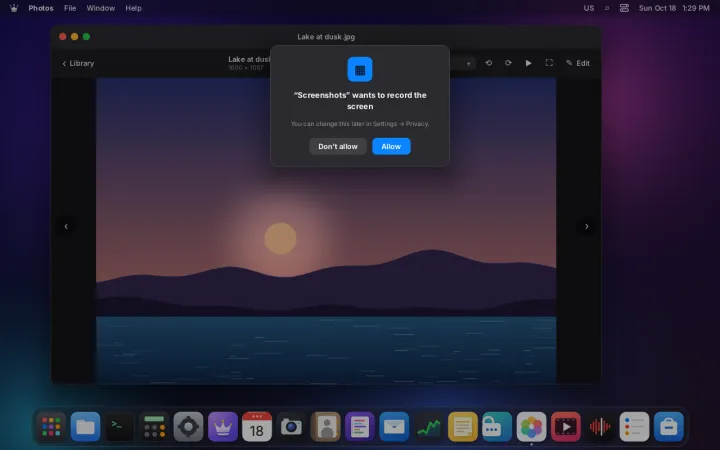The width and height of the screenshot is (720, 450).
Task: Open the purple text editor in dock
Action: [x=360, y=427]
